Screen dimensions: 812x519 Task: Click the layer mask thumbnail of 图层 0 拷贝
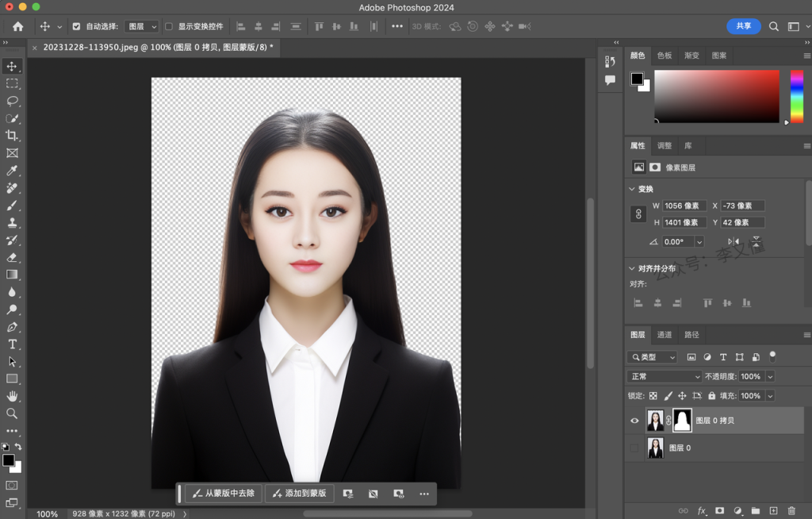point(682,421)
